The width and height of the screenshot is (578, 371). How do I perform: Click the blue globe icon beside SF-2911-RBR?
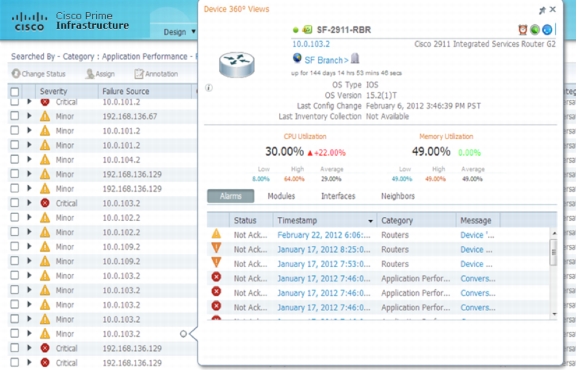tap(547, 30)
